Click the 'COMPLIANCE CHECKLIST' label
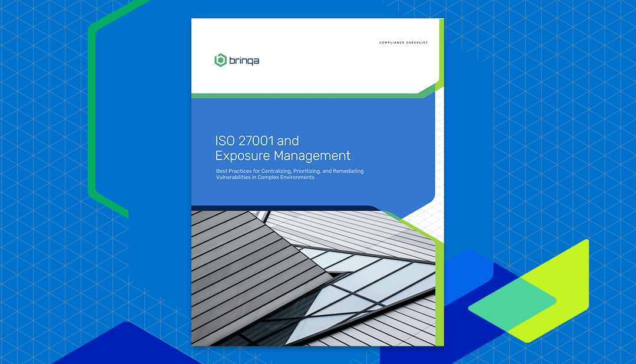The image size is (636, 364). [x=403, y=42]
